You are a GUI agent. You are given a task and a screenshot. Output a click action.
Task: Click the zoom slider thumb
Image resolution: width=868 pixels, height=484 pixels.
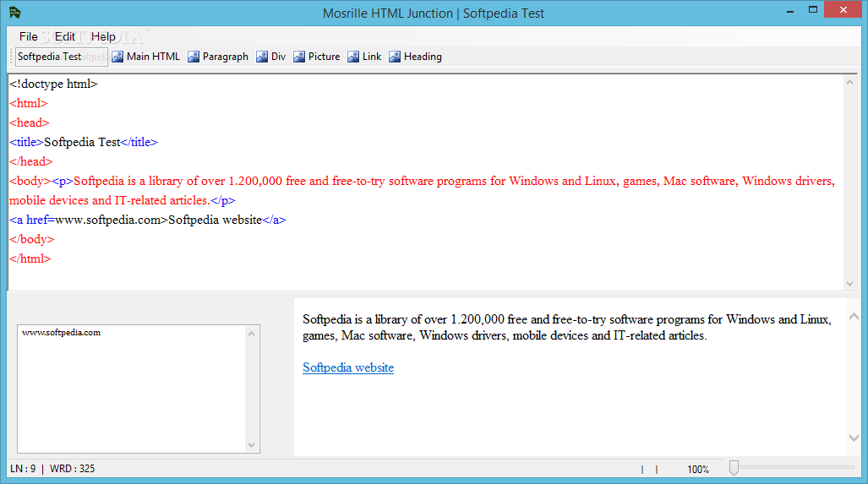(734, 468)
